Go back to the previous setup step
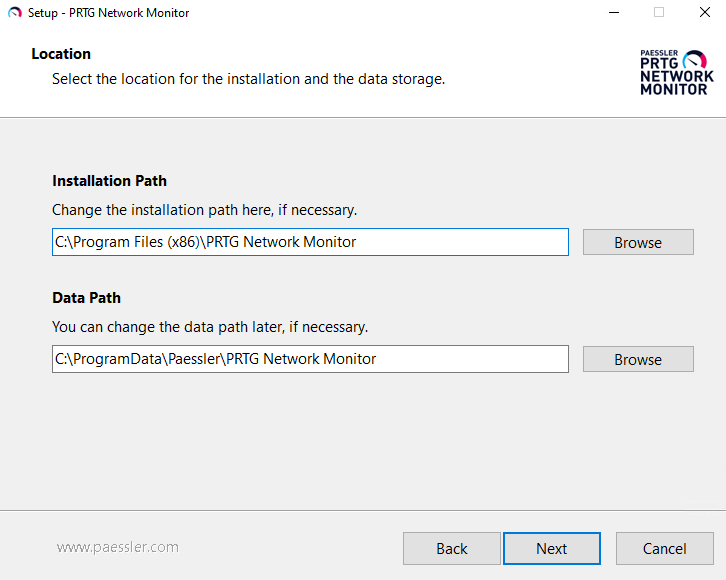726x580 pixels. (x=452, y=548)
